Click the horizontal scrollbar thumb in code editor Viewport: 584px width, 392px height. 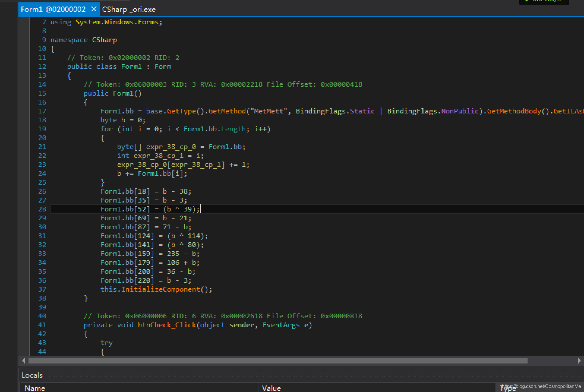pyautogui.click(x=278, y=361)
